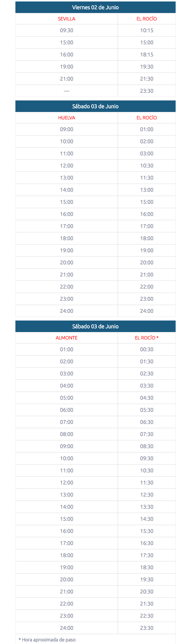Select the 09:00 Huelva departure time
Screen dimensions: 186x644
pos(67,129)
